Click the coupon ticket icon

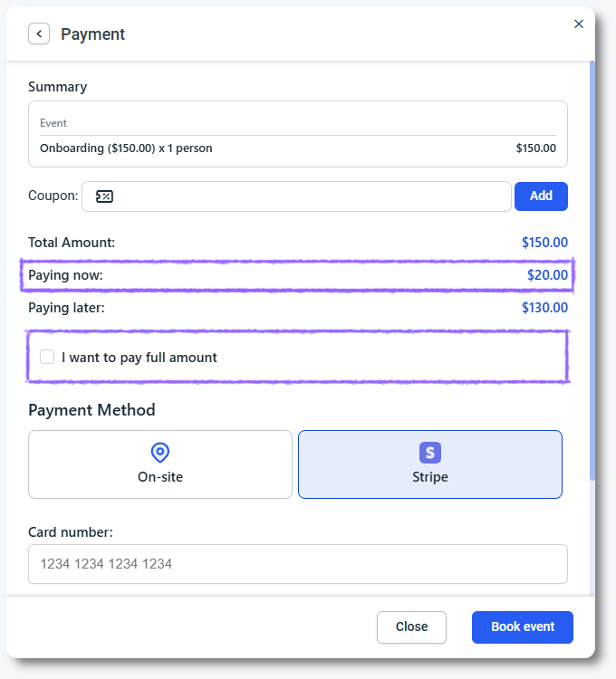105,196
